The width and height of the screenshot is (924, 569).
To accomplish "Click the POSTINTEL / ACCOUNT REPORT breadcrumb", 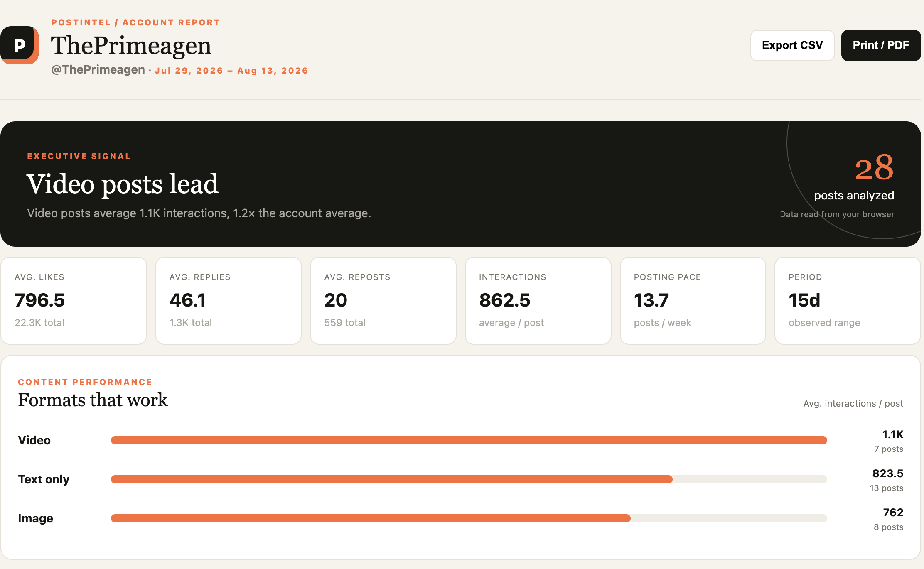I will (x=135, y=22).
